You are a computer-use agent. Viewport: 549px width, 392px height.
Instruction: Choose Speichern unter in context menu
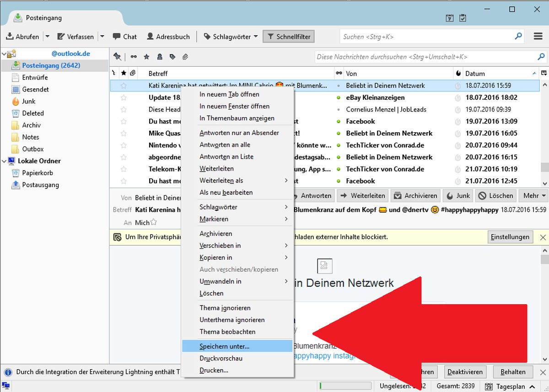click(224, 346)
